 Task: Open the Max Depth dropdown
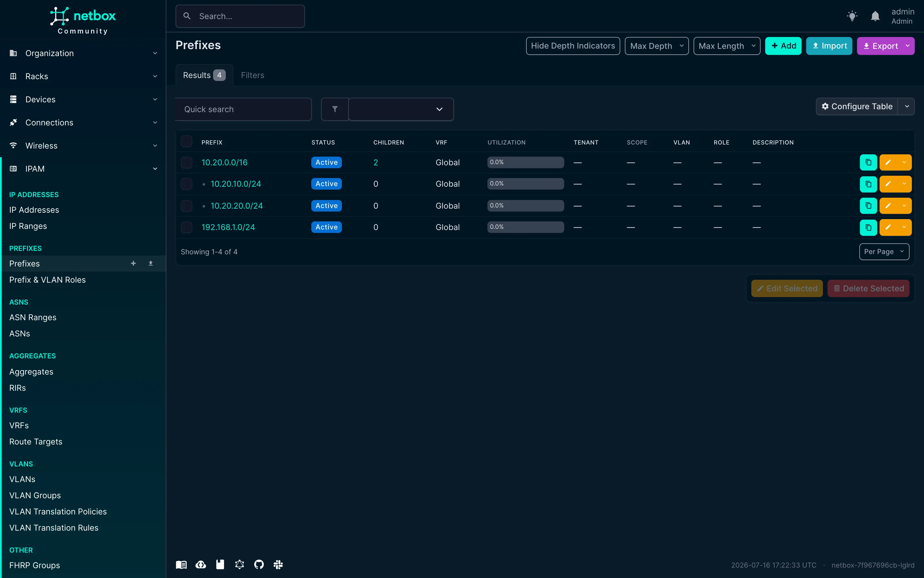657,46
